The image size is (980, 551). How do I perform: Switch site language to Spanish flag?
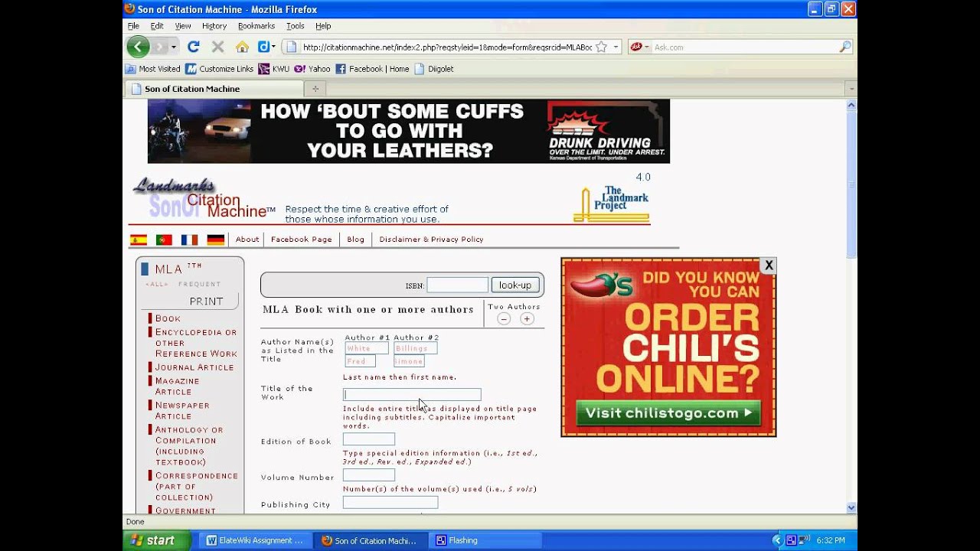pyautogui.click(x=139, y=240)
